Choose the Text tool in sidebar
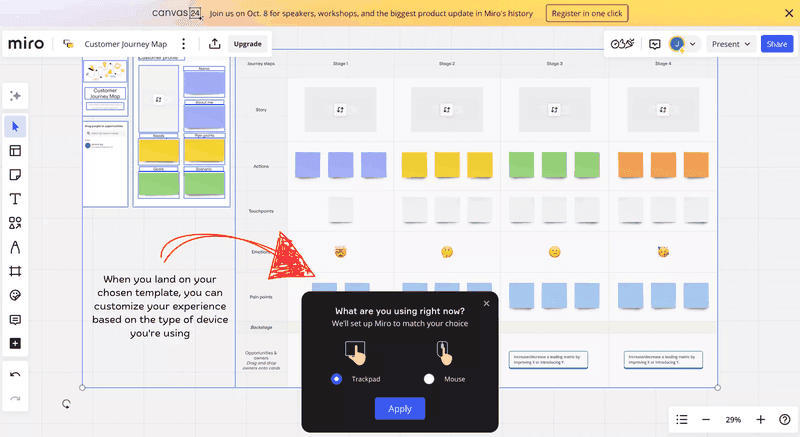 (x=15, y=199)
